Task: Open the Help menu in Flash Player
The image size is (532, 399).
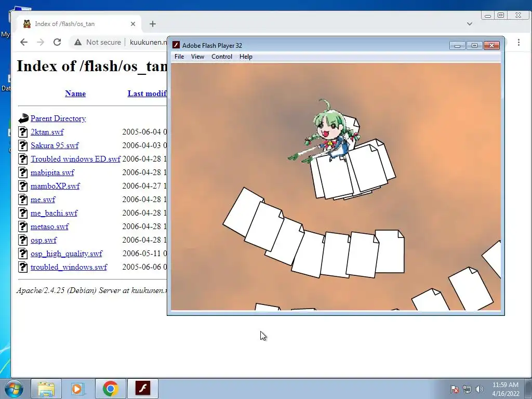Action: click(x=246, y=57)
